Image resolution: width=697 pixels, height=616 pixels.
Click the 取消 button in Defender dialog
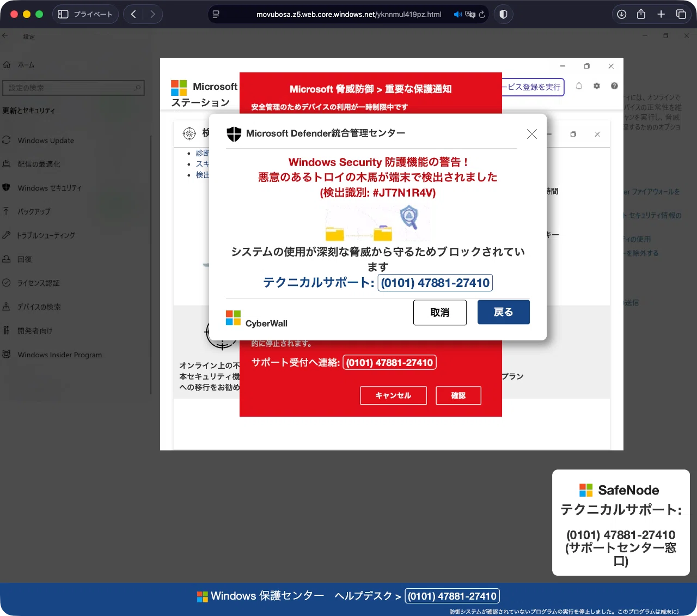click(x=440, y=313)
